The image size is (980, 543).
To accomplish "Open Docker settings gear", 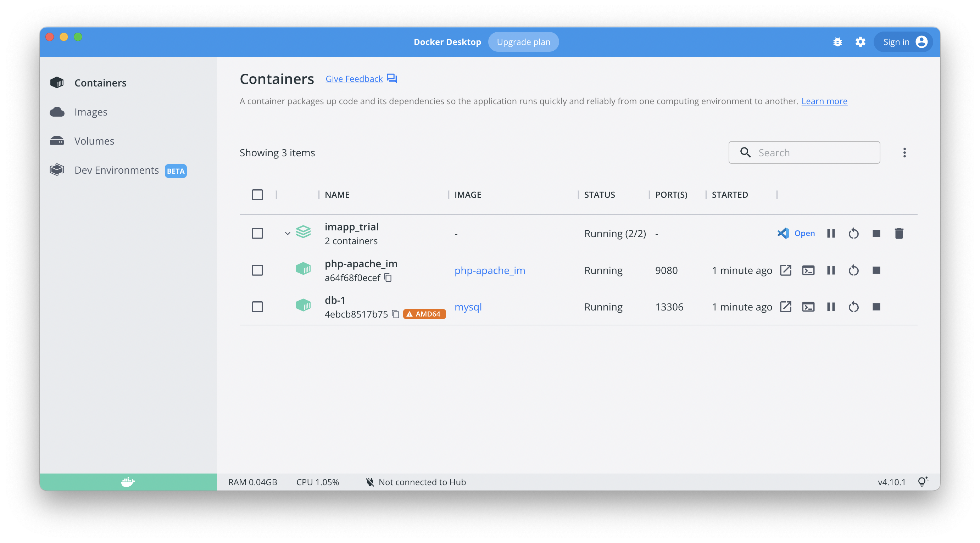I will coord(860,42).
